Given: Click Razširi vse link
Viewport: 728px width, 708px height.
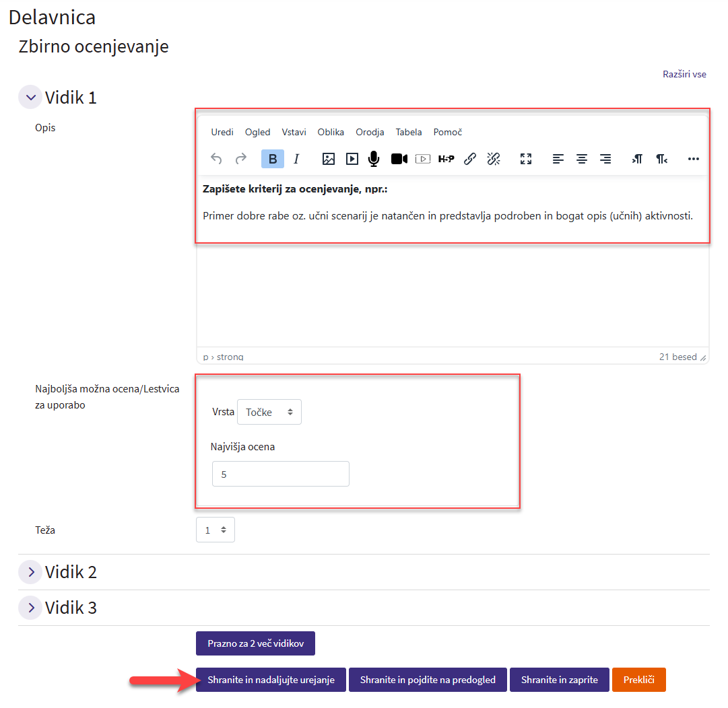Looking at the screenshot, I should click(684, 74).
